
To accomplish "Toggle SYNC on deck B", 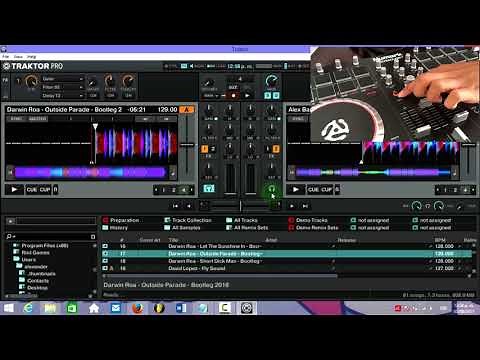I will click(x=297, y=119).
